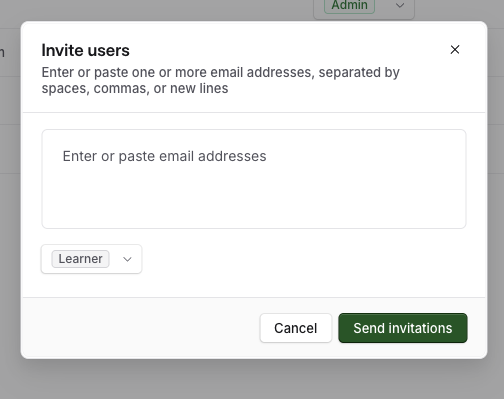Click the email addresses text area
The width and height of the screenshot is (504, 399).
tap(254, 179)
